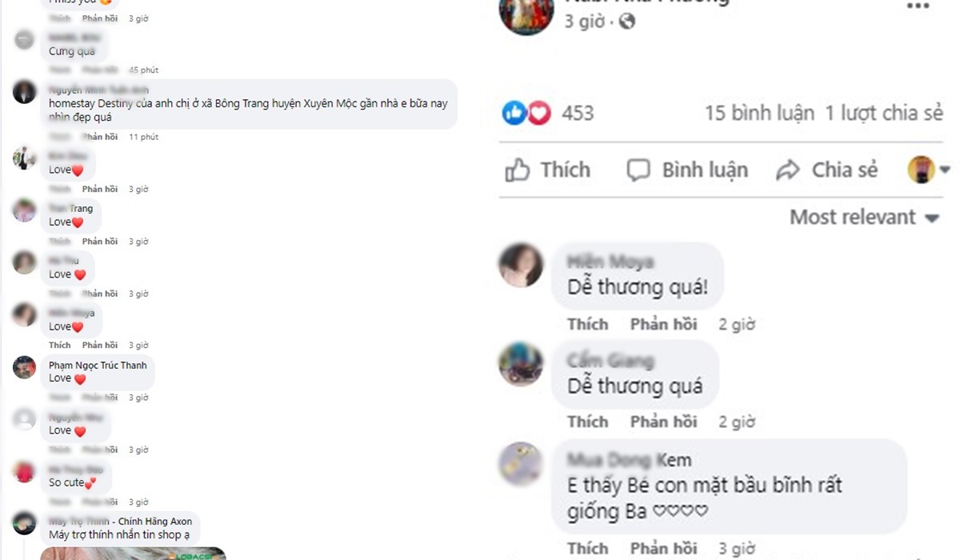
Task: Open the 453 reactions count list
Action: [578, 113]
